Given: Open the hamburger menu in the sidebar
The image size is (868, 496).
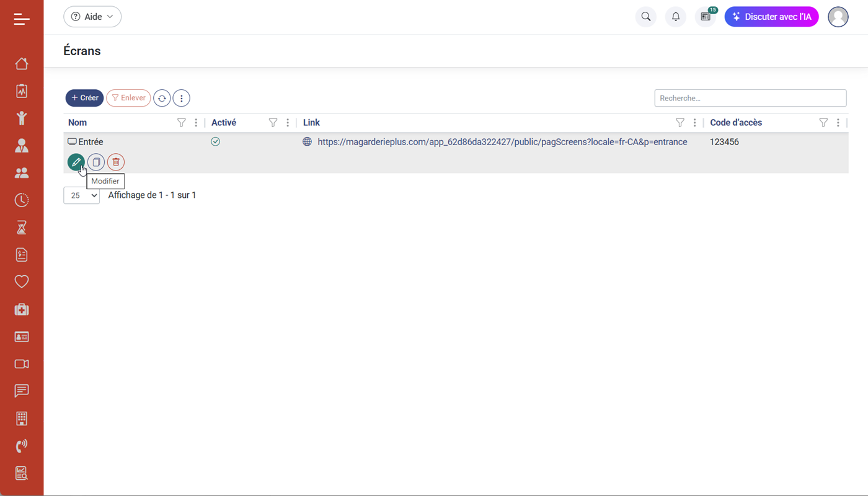Looking at the screenshot, I should pyautogui.click(x=22, y=19).
